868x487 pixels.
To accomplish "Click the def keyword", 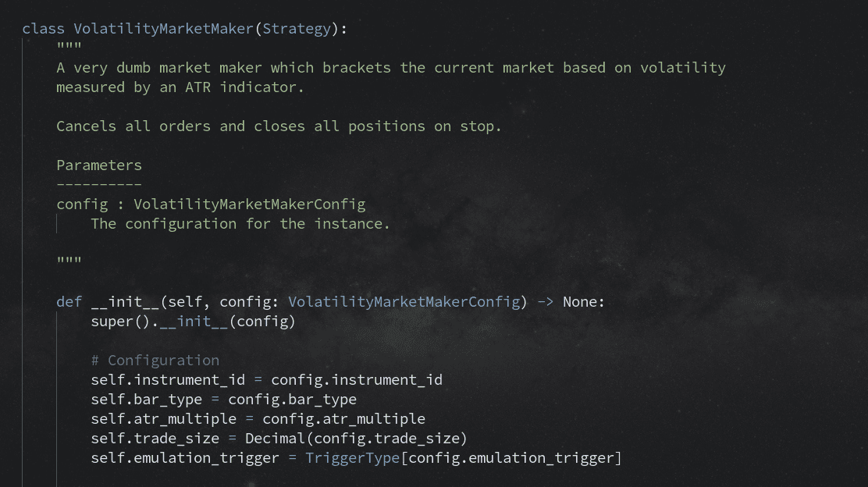I will (x=69, y=301).
